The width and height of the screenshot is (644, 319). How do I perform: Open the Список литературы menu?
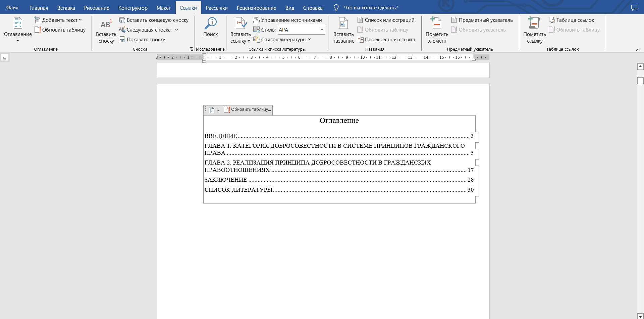click(x=282, y=40)
